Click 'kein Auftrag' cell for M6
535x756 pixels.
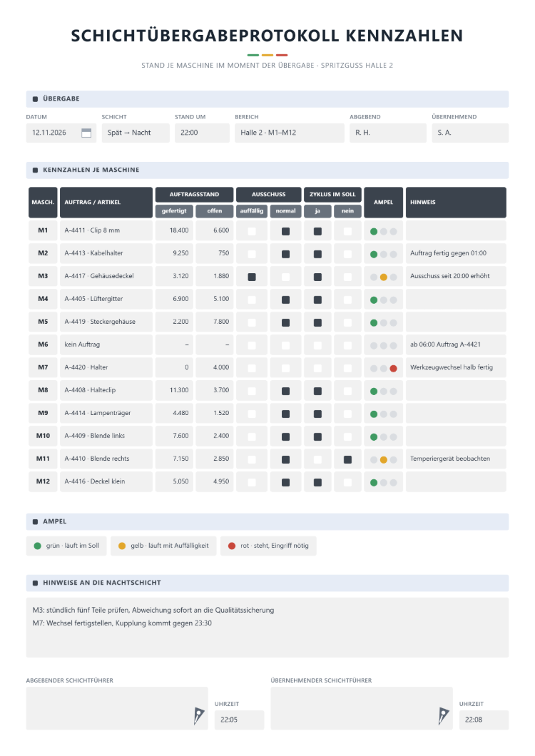coord(106,344)
